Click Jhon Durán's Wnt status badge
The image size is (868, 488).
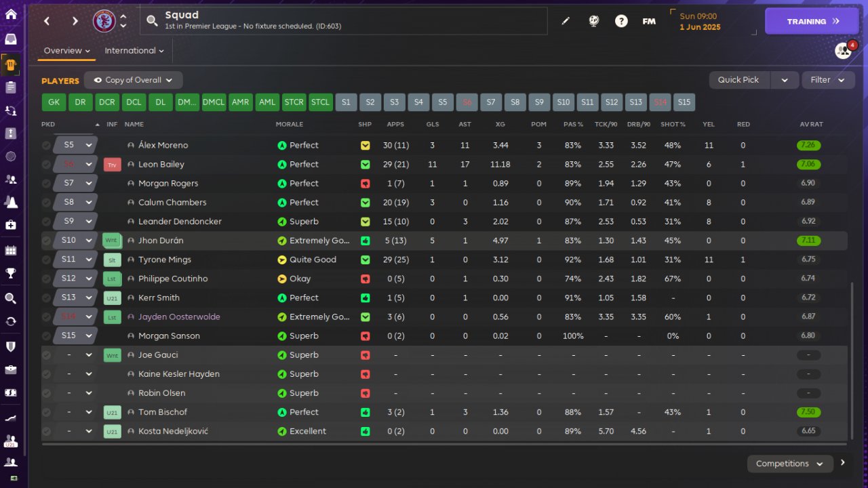tap(112, 241)
